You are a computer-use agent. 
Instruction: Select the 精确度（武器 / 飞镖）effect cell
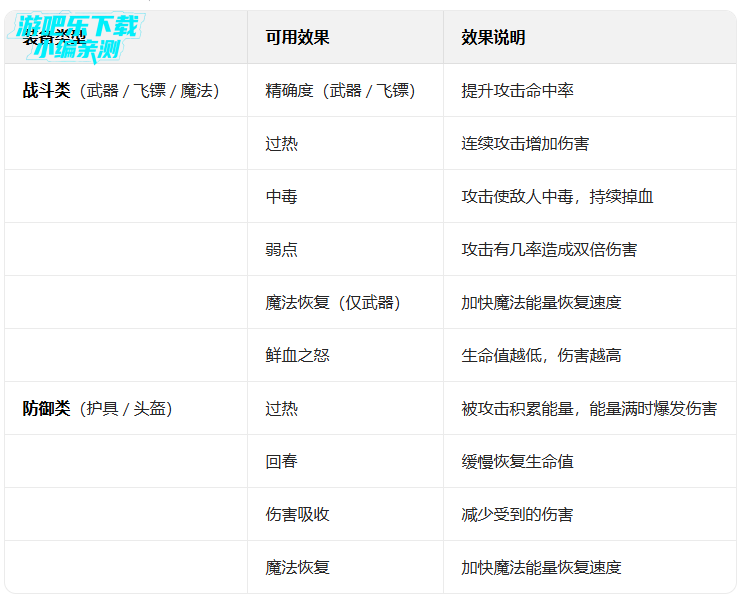tap(340, 91)
